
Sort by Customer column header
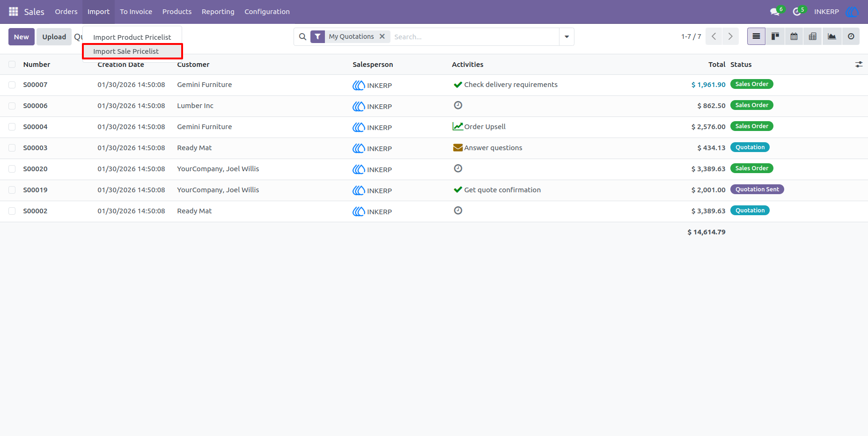pyautogui.click(x=193, y=65)
